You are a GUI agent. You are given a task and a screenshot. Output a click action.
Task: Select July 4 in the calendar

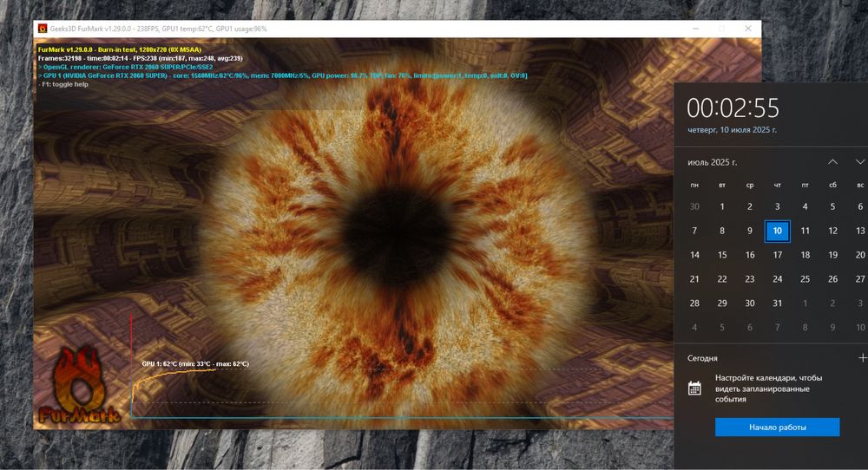[805, 206]
